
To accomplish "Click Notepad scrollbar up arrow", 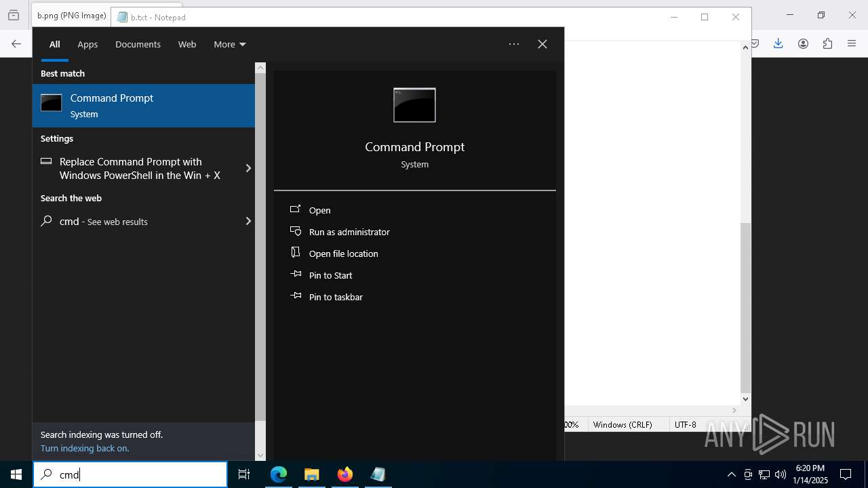I will point(745,47).
